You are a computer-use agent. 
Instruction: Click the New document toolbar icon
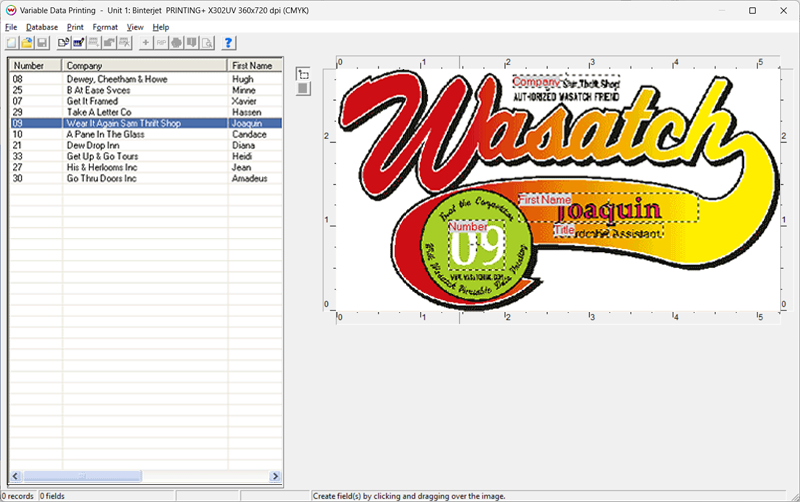pos(12,43)
